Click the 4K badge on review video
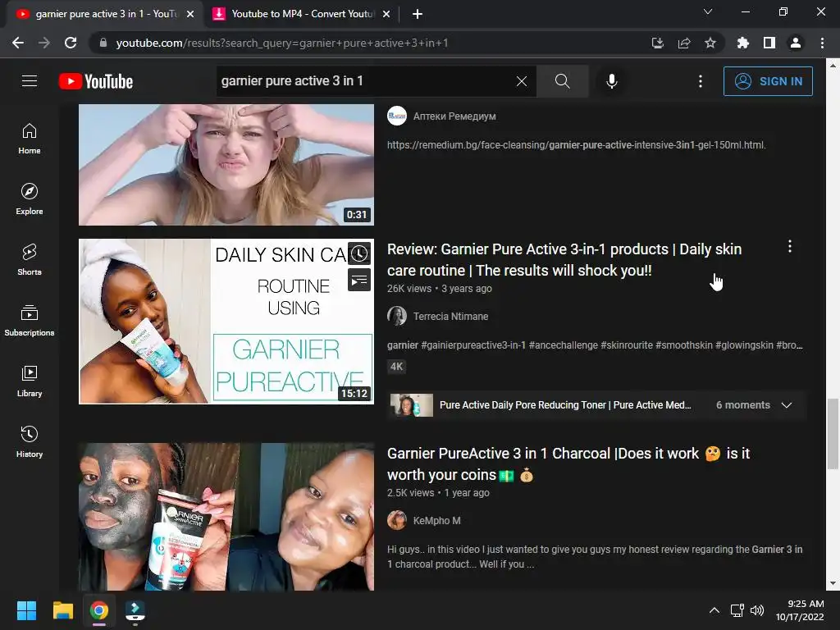This screenshot has width=840, height=630. tap(396, 367)
